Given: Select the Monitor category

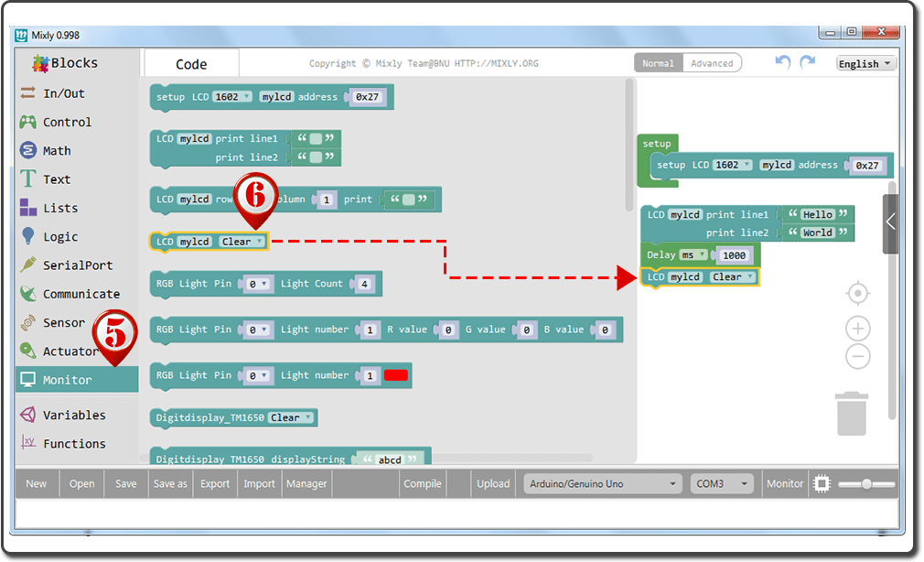Looking at the screenshot, I should [77, 379].
